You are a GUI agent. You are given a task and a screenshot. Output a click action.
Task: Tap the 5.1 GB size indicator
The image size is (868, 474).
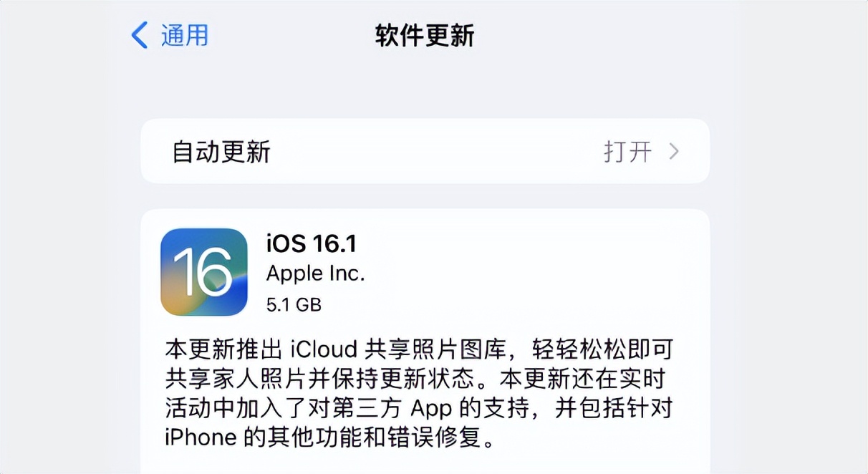click(294, 304)
